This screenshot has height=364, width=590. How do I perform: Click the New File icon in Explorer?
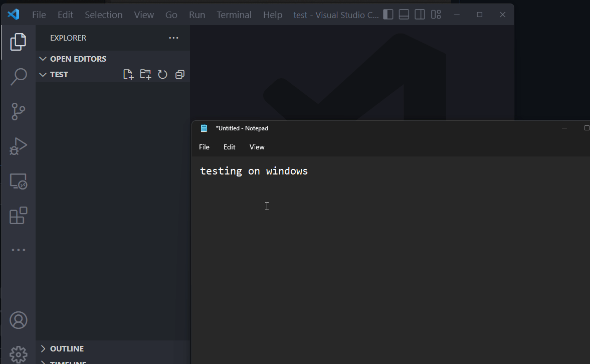point(128,74)
